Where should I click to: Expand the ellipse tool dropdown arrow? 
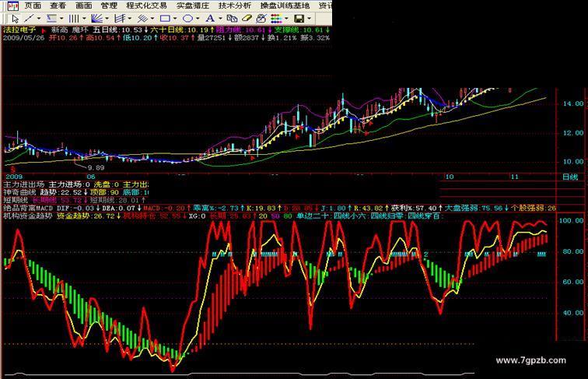point(198,19)
